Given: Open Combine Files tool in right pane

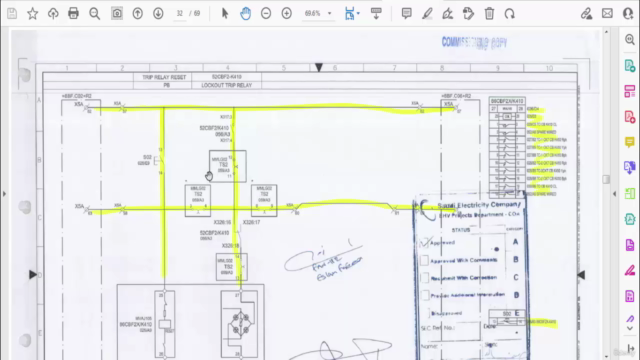Looking at the screenshot, I should (630, 167).
